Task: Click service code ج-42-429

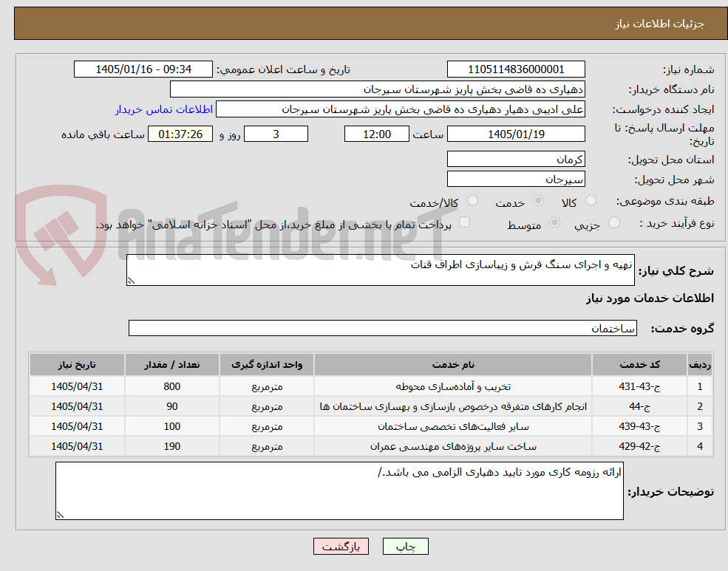Action: 639,446
